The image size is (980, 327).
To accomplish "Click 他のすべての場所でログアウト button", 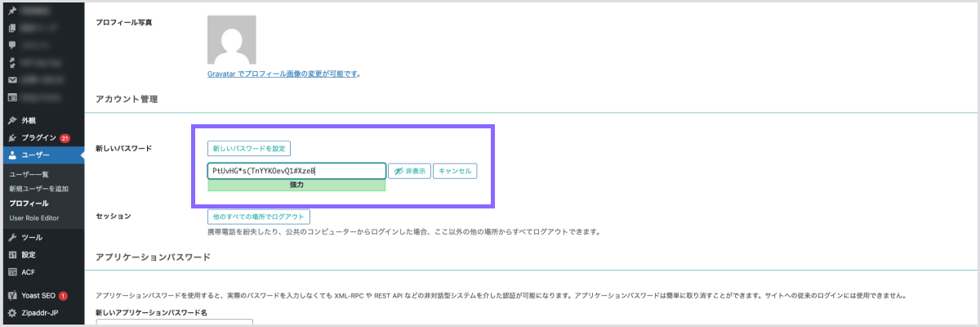I will 259,217.
